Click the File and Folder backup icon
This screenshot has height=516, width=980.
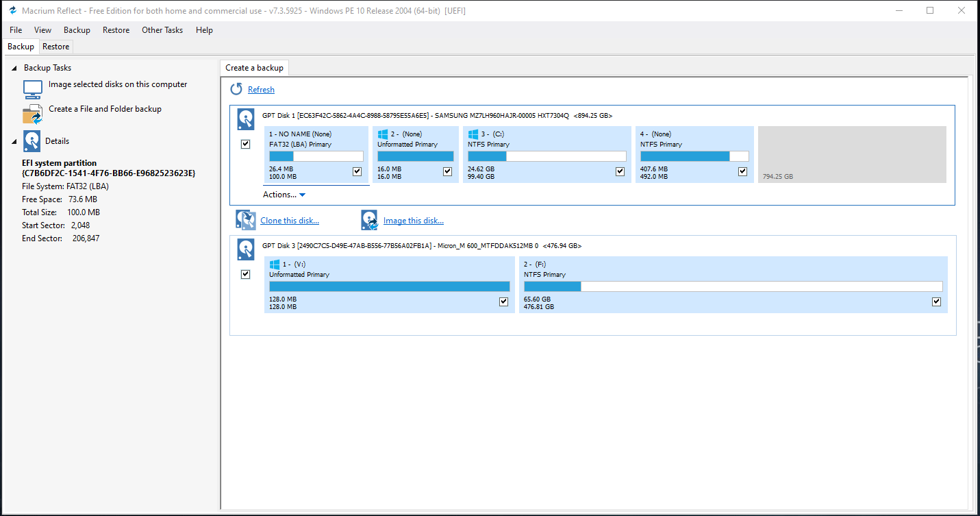click(x=33, y=114)
